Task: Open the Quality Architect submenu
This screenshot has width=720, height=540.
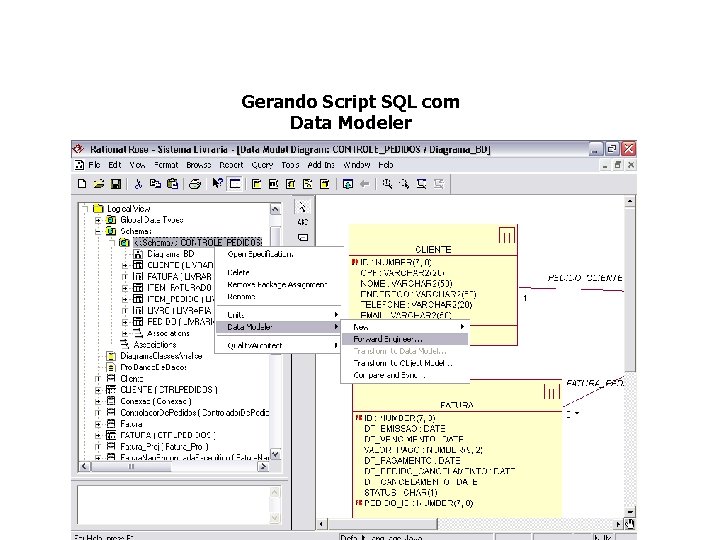Action: tap(278, 345)
